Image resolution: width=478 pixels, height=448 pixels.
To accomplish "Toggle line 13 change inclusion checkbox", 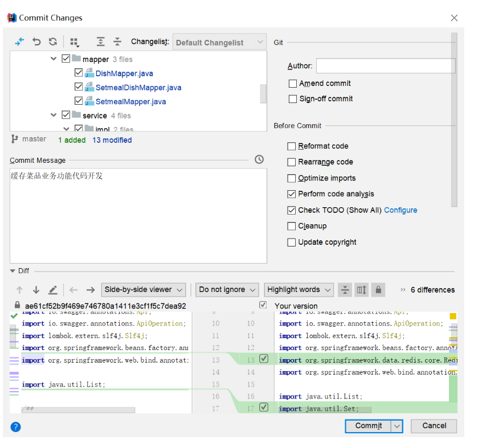I will pos(264,359).
